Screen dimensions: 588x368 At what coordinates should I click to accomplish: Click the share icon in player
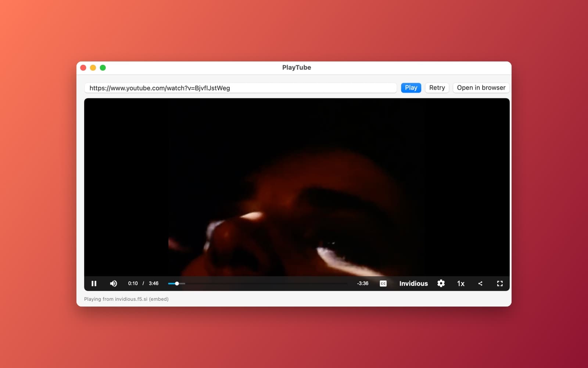480,283
